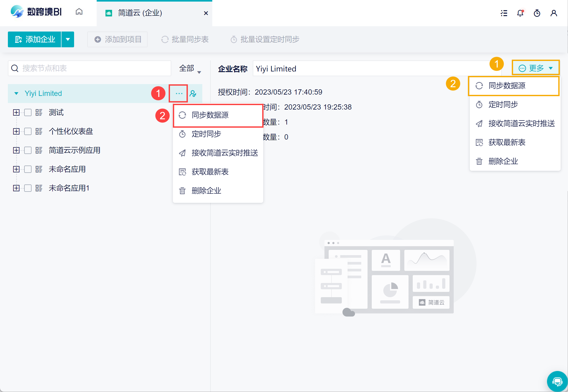The width and height of the screenshot is (568, 392).
Task: Check the 测试 checkbox
Action: pos(28,112)
